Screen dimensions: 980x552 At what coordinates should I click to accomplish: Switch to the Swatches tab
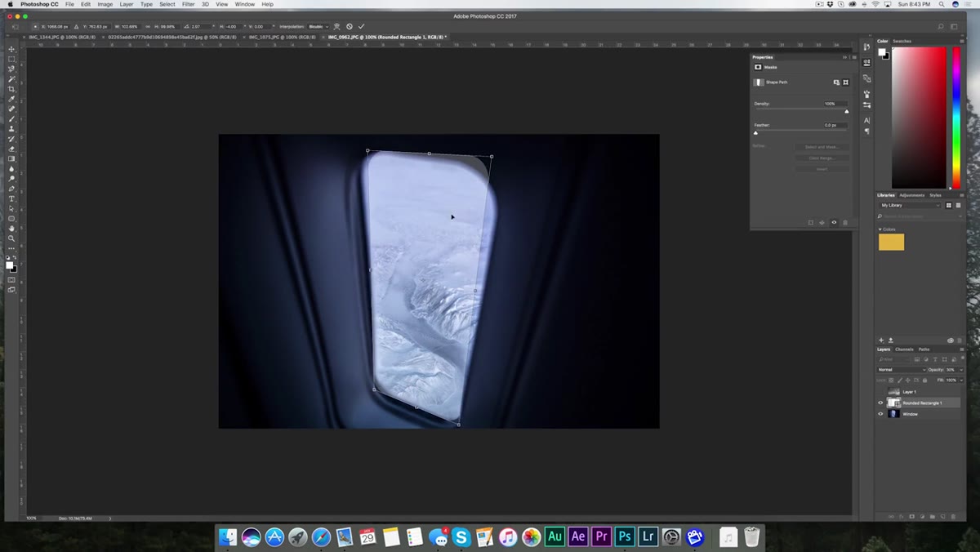pos(902,41)
